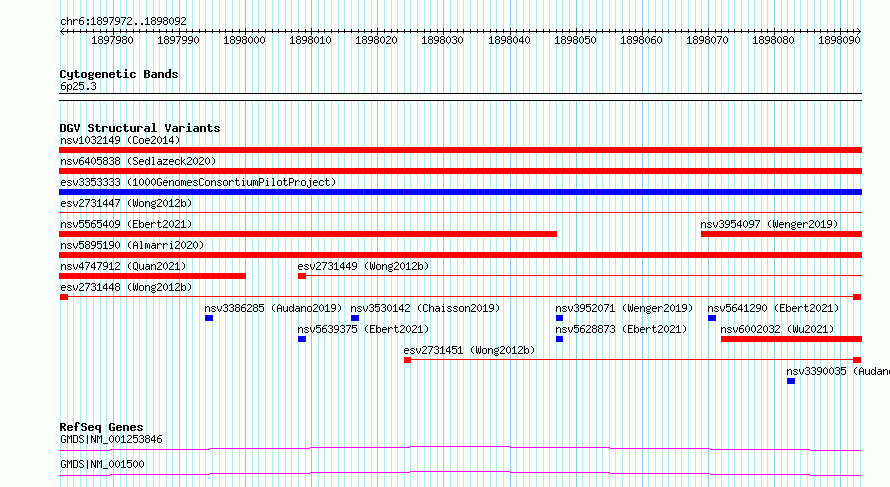
Task: Click ruler tick labeled 1898050
Action: pyautogui.click(x=575, y=40)
